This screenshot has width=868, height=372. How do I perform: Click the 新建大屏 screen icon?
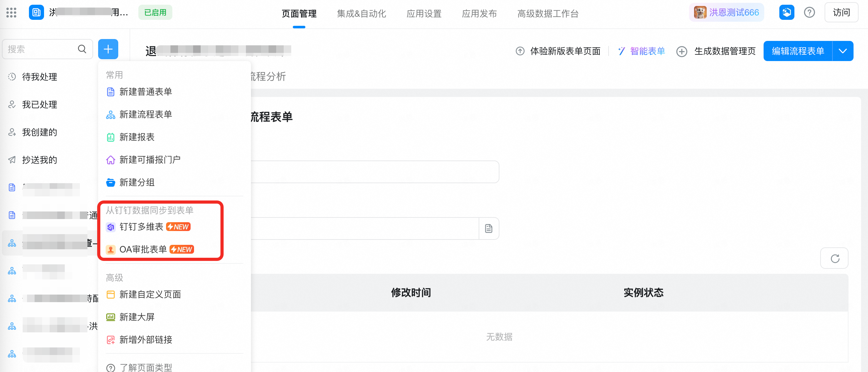coord(110,317)
